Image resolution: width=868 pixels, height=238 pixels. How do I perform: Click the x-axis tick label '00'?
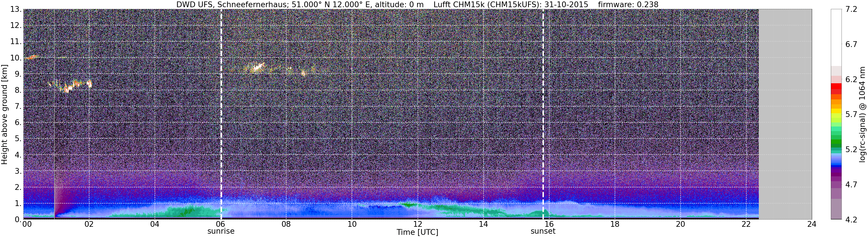tap(27, 224)
